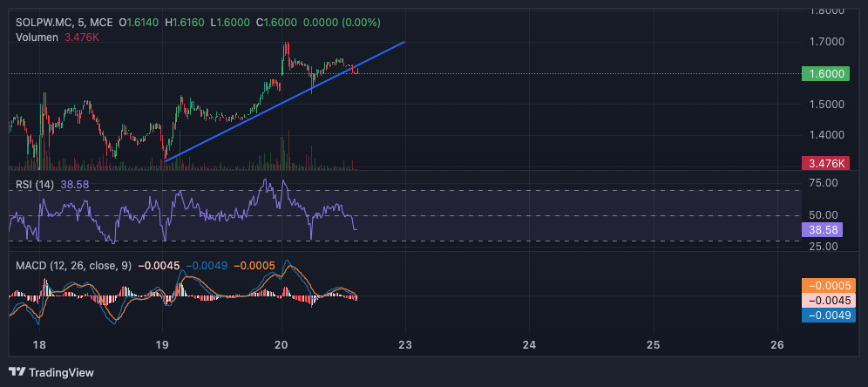This screenshot has width=868, height=387.
Task: Click the orange −0.0005 axis label
Action: (x=829, y=286)
